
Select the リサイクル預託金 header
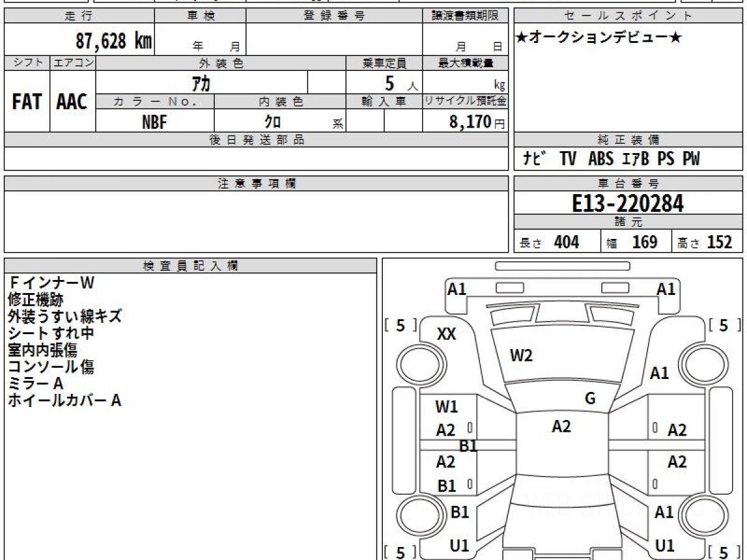[465, 101]
